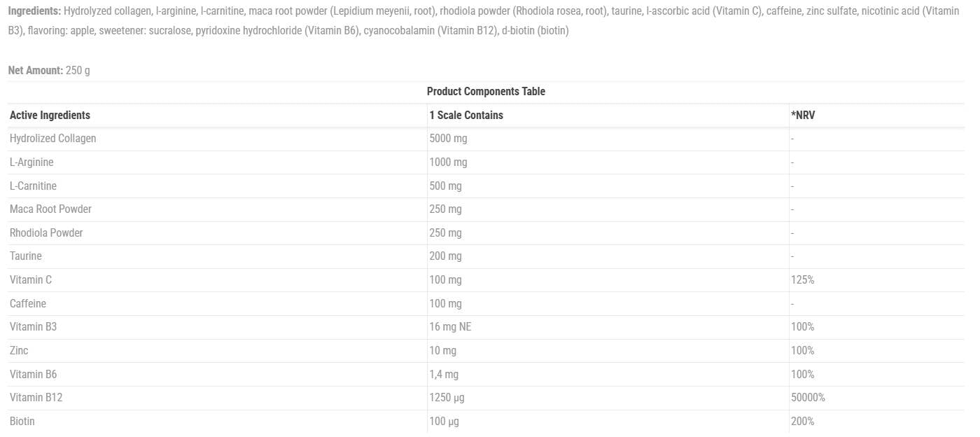Image resolution: width=980 pixels, height=437 pixels.
Task: Click the 1 Scale Contains column header
Action: 465,115
